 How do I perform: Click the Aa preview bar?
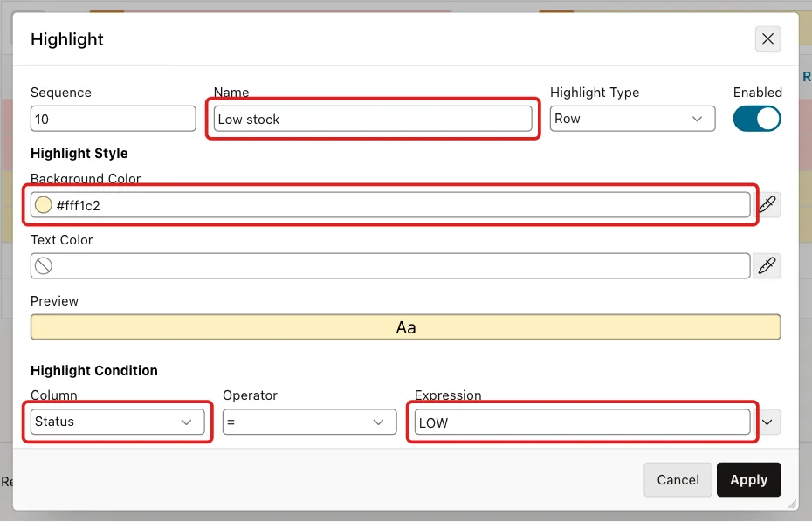(x=405, y=326)
